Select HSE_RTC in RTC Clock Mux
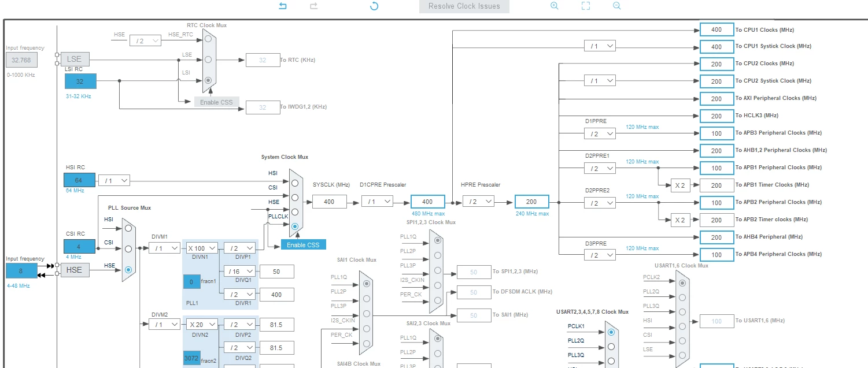The height and width of the screenshot is (368, 868). (x=208, y=39)
